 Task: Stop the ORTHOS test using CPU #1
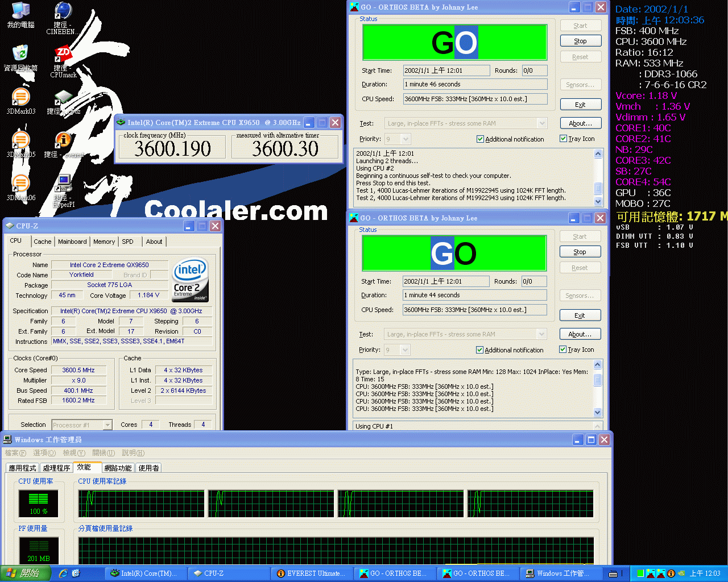click(580, 252)
